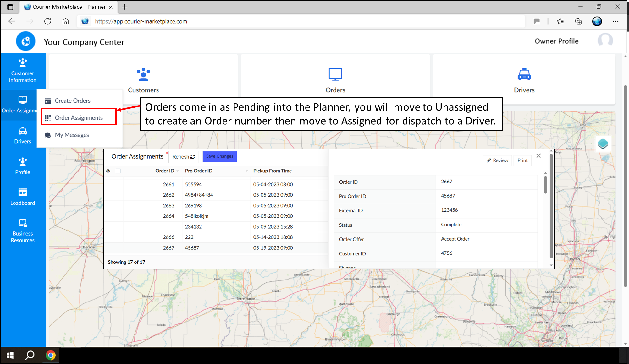Close the Order Assignments panel

point(538,156)
